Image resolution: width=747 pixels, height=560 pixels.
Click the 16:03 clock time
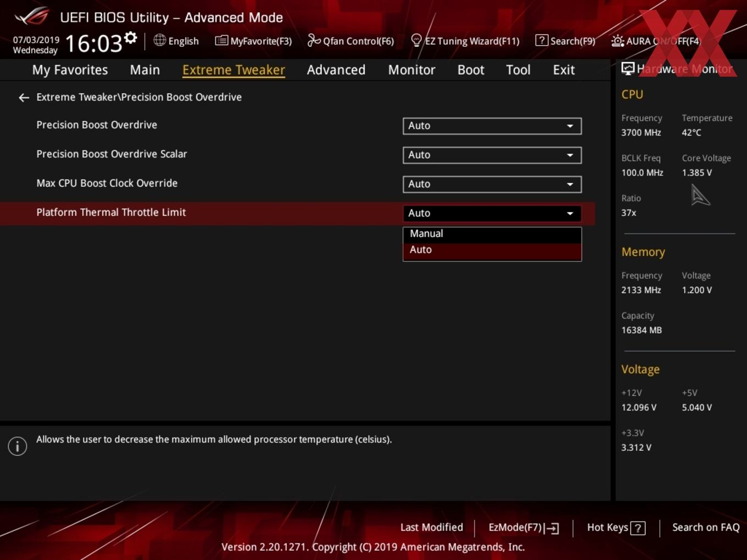[x=94, y=43]
